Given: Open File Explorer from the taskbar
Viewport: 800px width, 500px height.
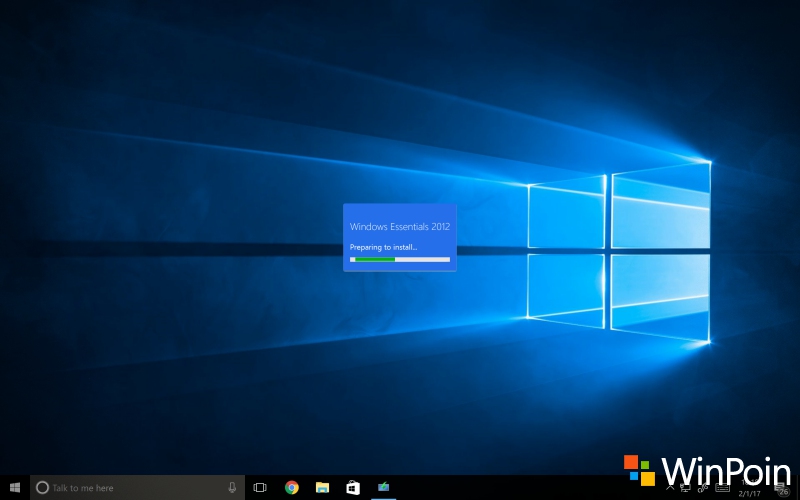Looking at the screenshot, I should point(322,488).
